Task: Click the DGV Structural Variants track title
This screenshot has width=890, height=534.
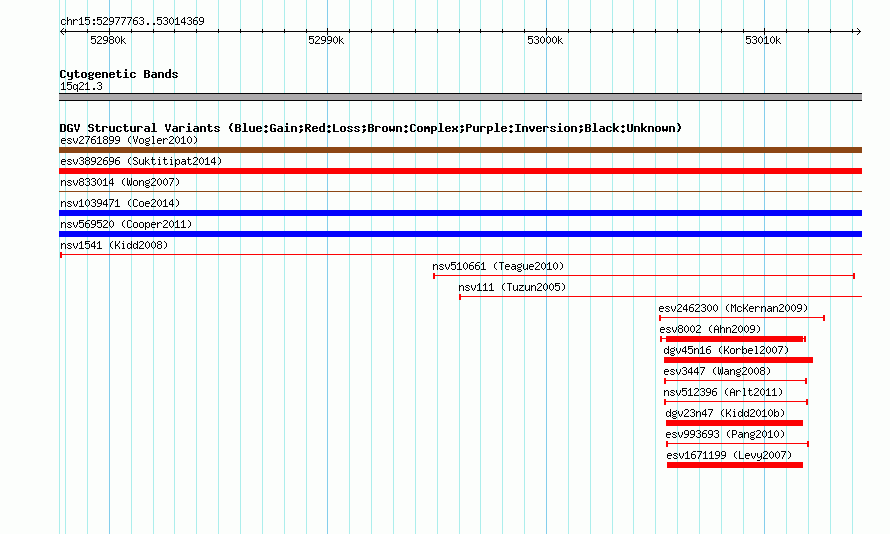Action: (x=371, y=128)
